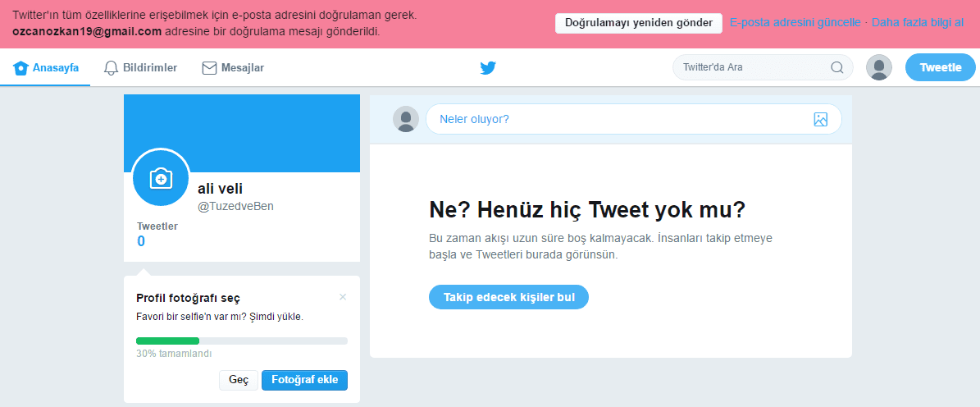
Task: Open E-posta adresini güncelle link
Action: point(795,23)
